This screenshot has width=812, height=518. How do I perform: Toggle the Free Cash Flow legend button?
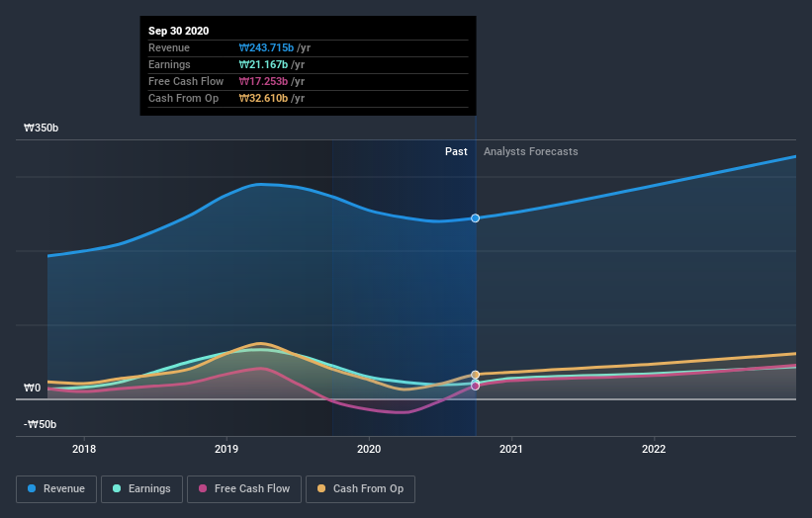(244, 489)
